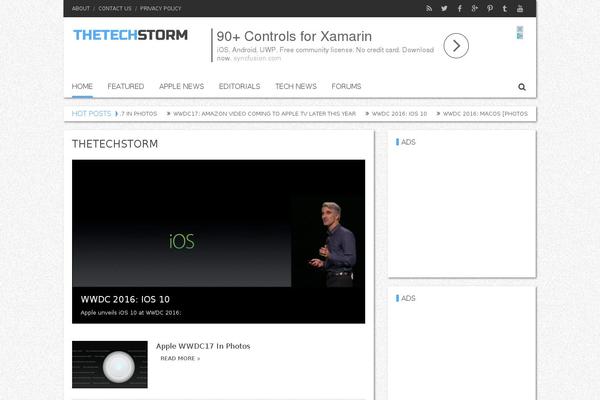Open the Editorials menu item
Image resolution: width=600 pixels, height=400 pixels.
tap(240, 87)
